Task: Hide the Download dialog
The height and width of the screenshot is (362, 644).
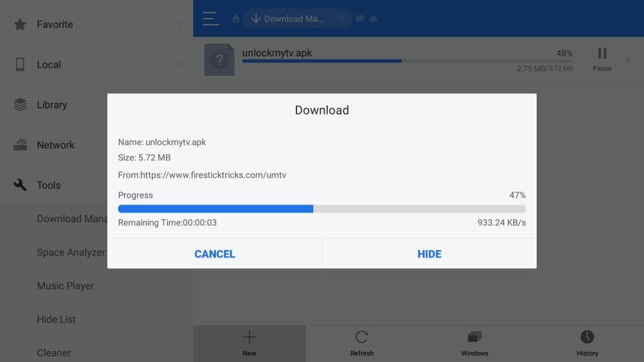Action: pyautogui.click(x=429, y=253)
